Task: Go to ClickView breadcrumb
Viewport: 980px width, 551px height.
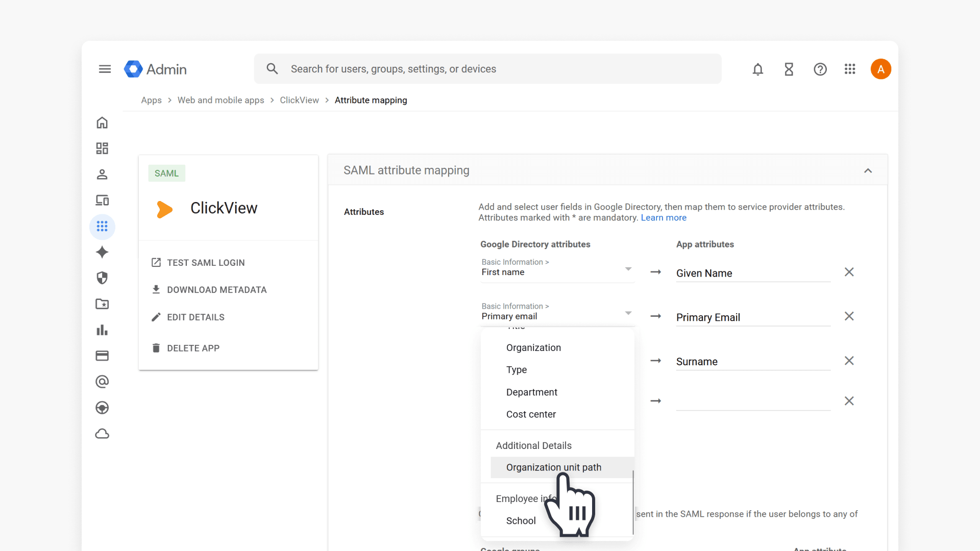Action: pos(300,100)
